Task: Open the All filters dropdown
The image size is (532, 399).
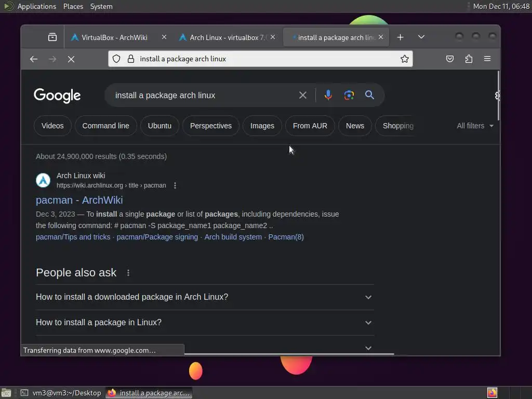Action: [x=475, y=126]
